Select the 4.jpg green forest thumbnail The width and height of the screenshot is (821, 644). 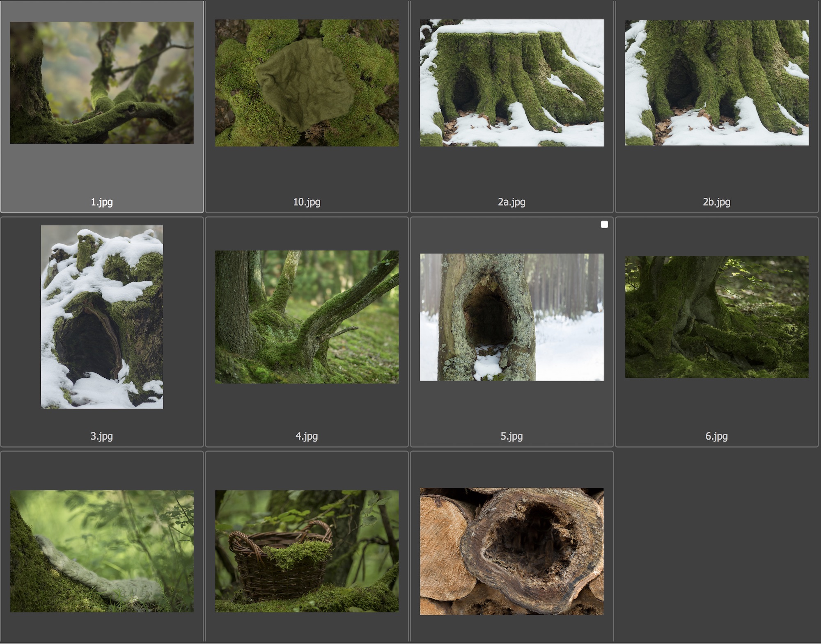pyautogui.click(x=307, y=317)
